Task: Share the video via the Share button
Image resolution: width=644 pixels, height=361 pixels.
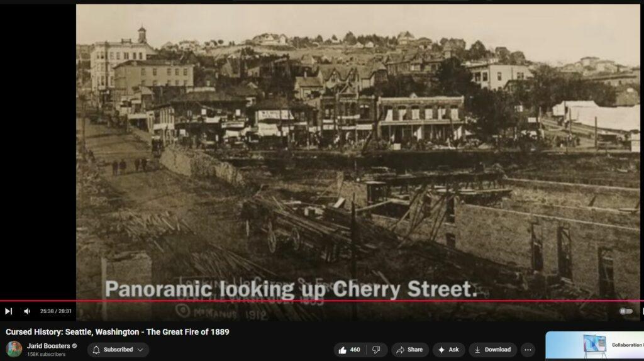Action: click(x=409, y=350)
